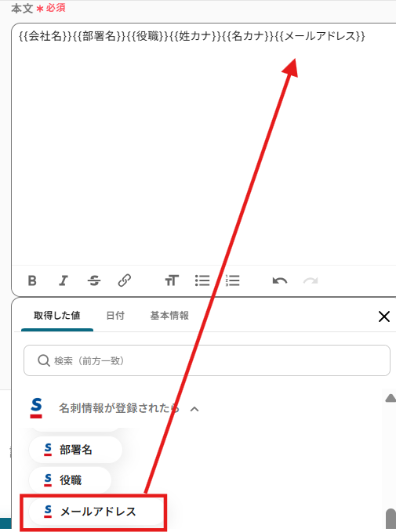396x532 pixels.
Task: Open the text size tool
Action: point(172,280)
